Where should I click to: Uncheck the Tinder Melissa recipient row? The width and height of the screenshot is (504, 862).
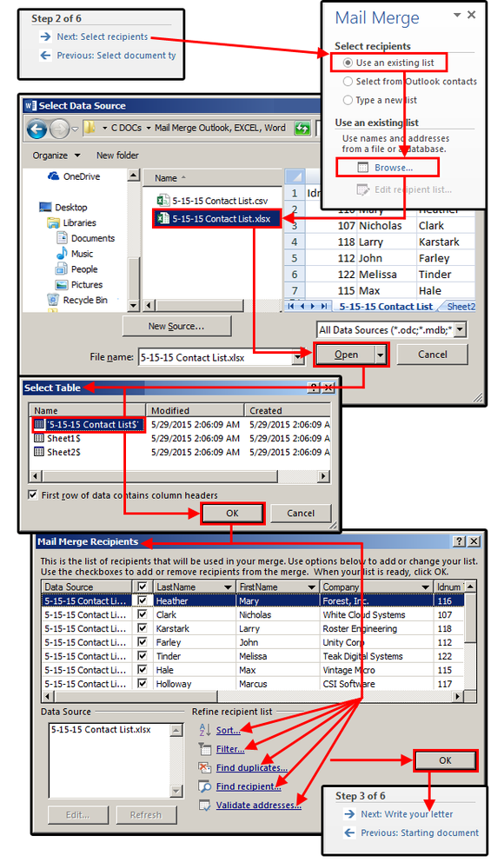143,656
